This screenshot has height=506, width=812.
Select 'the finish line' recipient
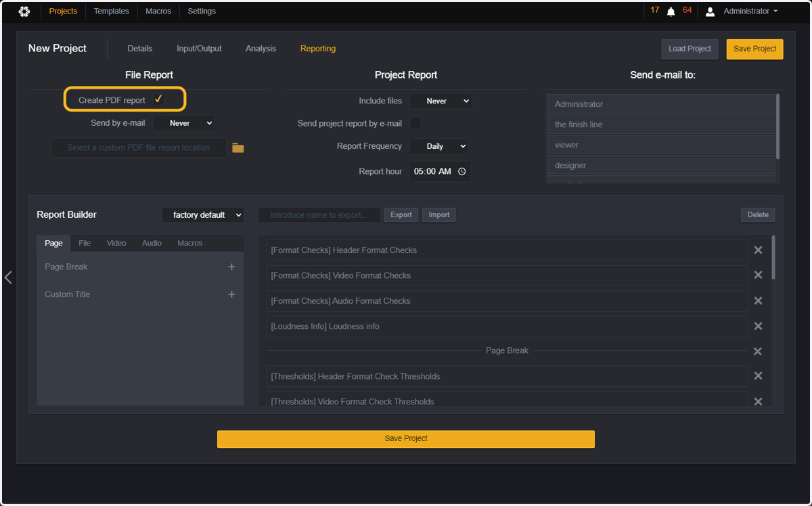pos(661,124)
